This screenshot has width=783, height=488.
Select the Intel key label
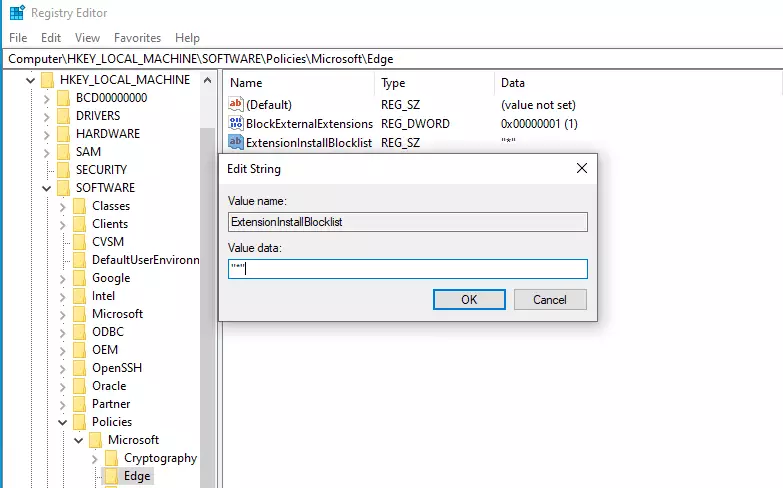tap(103, 296)
